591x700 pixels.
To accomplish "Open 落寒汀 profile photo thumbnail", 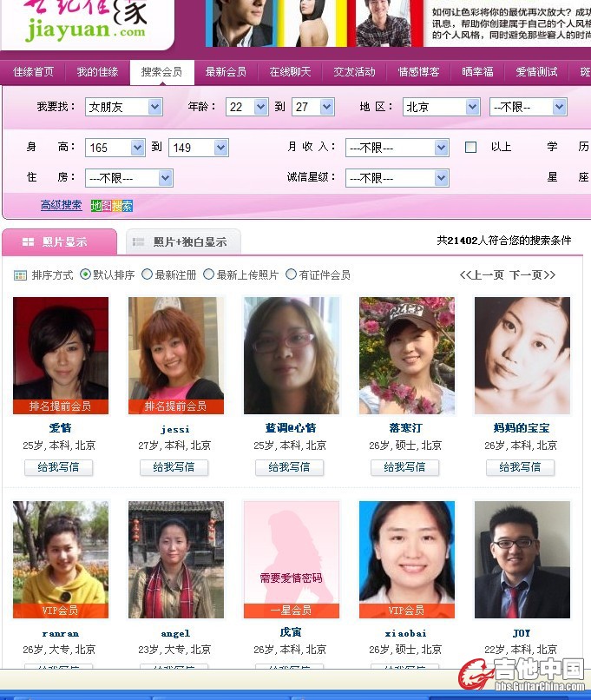I will 407,355.
